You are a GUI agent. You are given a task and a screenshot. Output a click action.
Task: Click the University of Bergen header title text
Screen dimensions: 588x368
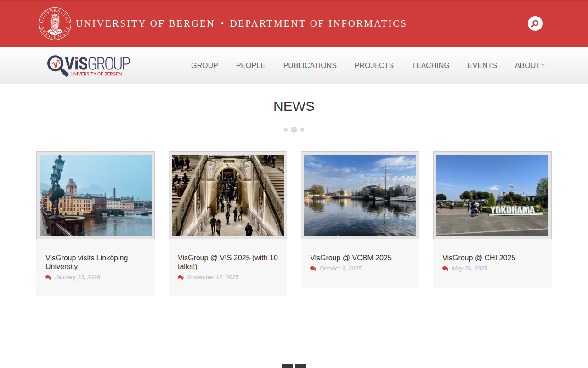pyautogui.click(x=241, y=23)
